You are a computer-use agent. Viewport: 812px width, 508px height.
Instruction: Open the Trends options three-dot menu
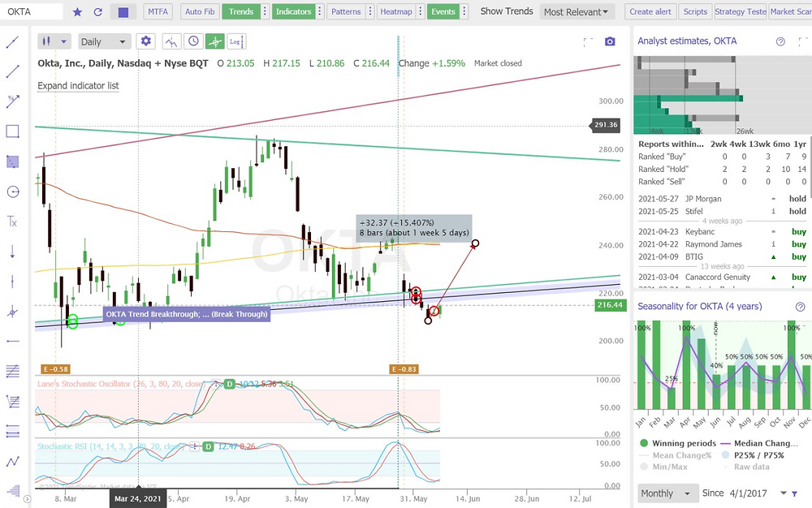point(266,11)
